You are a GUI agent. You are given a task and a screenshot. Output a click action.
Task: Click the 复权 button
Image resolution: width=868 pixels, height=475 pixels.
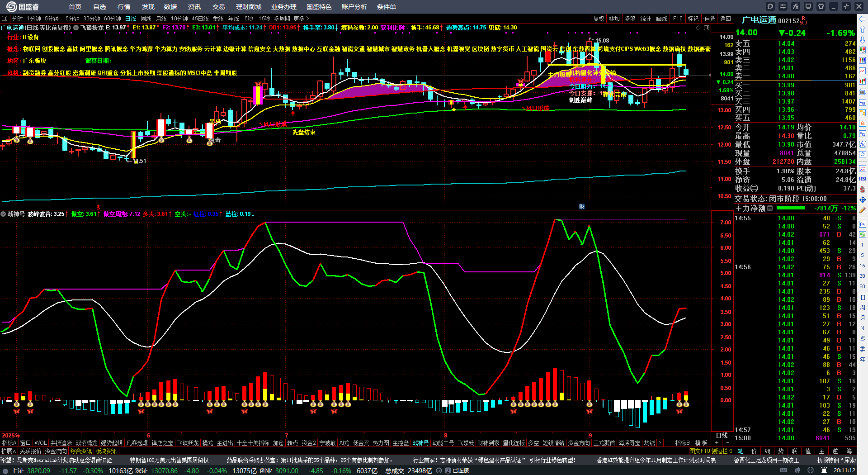click(599, 19)
